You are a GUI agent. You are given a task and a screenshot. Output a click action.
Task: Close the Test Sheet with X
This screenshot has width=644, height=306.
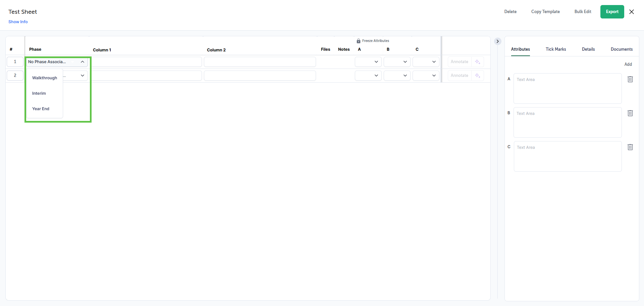coord(632,12)
